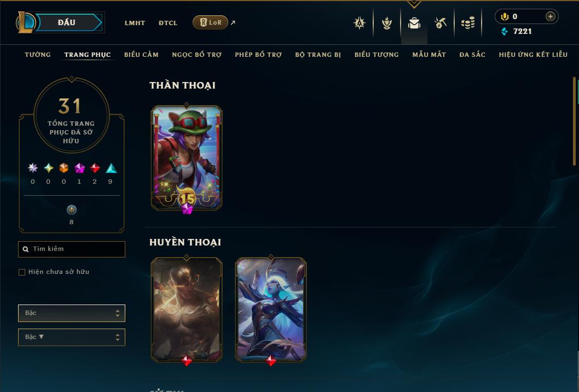Open the Collection backpack icon
Viewport: 579px width, 392px height.
414,23
